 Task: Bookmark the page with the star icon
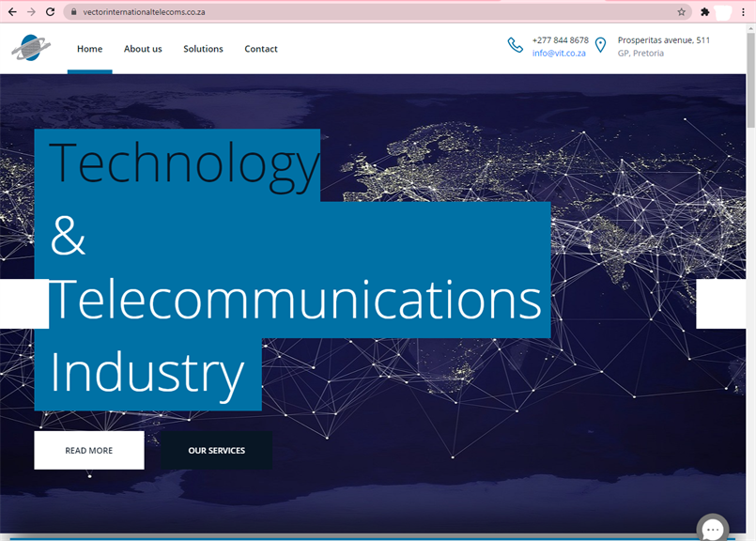tap(681, 12)
